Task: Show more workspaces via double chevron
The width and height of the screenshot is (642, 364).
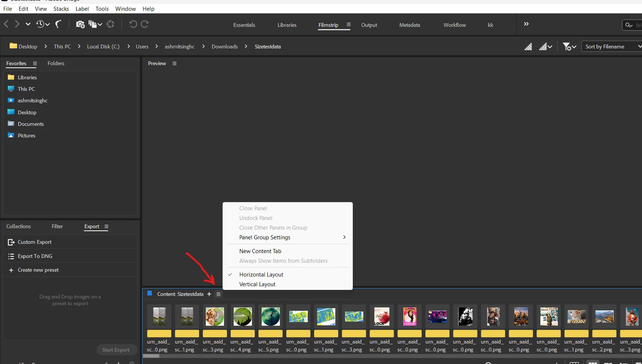Action: tap(526, 24)
